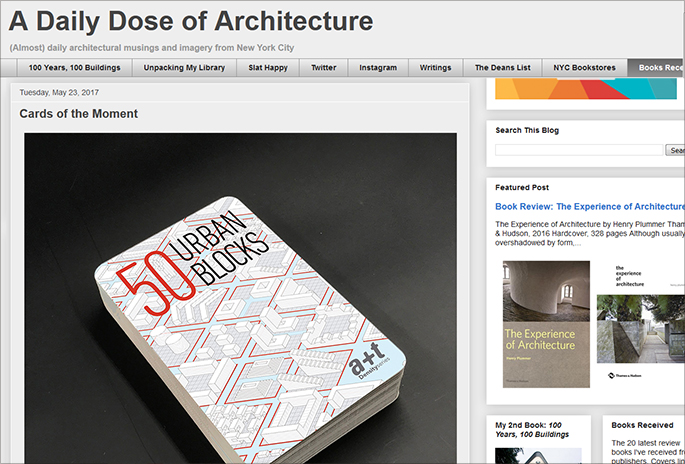Viewport: 685px width, 464px height.
Task: Click the colorful banner image in sidebar
Action: [586, 89]
